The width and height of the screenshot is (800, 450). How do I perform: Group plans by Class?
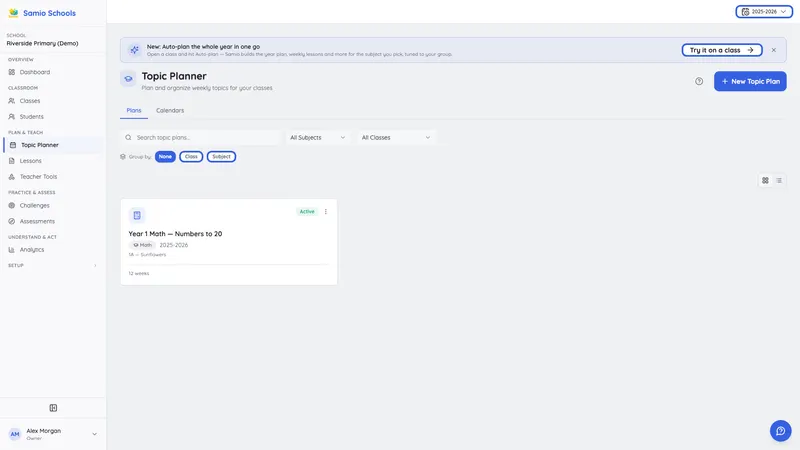point(191,157)
